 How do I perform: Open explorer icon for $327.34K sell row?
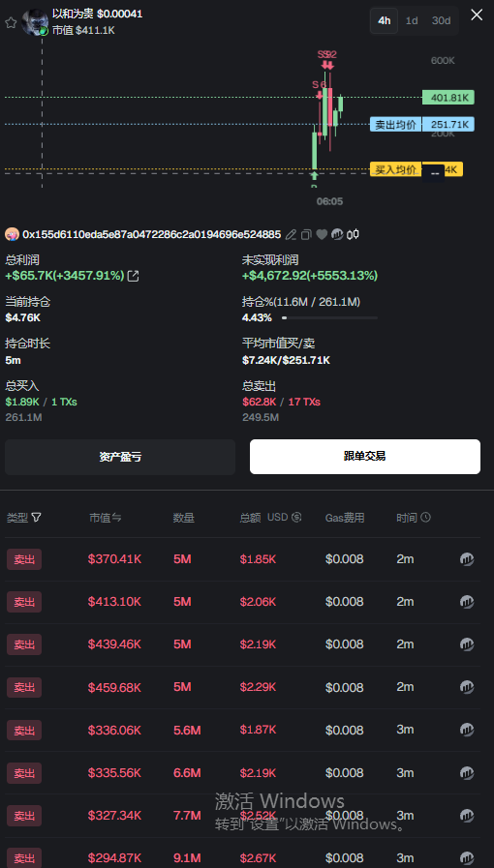(467, 816)
